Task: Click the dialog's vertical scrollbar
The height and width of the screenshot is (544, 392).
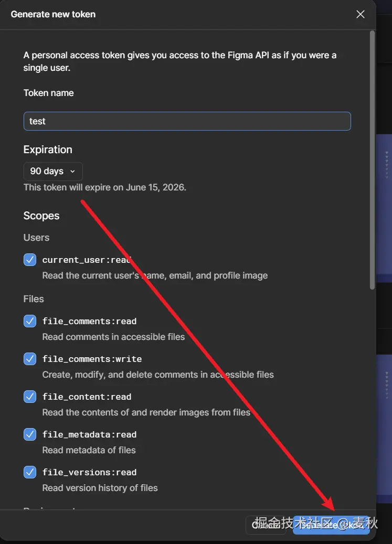Action: (x=373, y=157)
